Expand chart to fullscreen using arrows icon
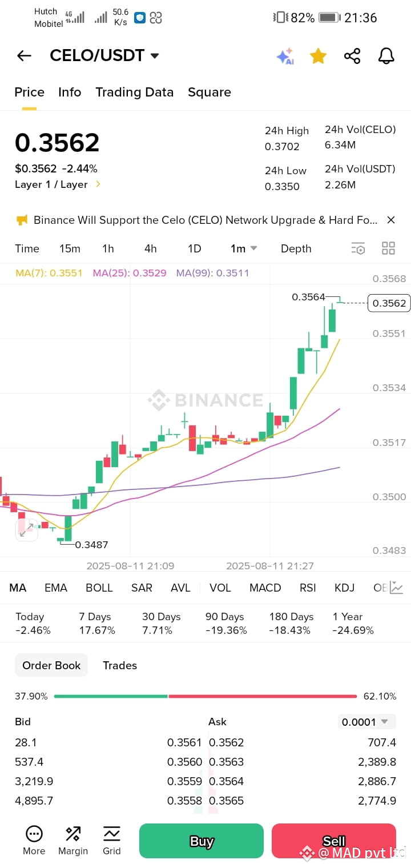 coord(26,530)
